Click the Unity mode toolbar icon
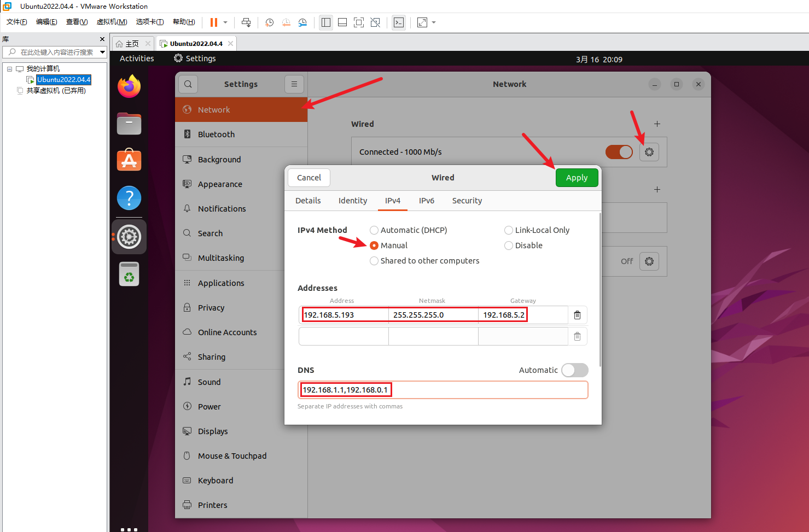The image size is (809, 532). coord(375,22)
